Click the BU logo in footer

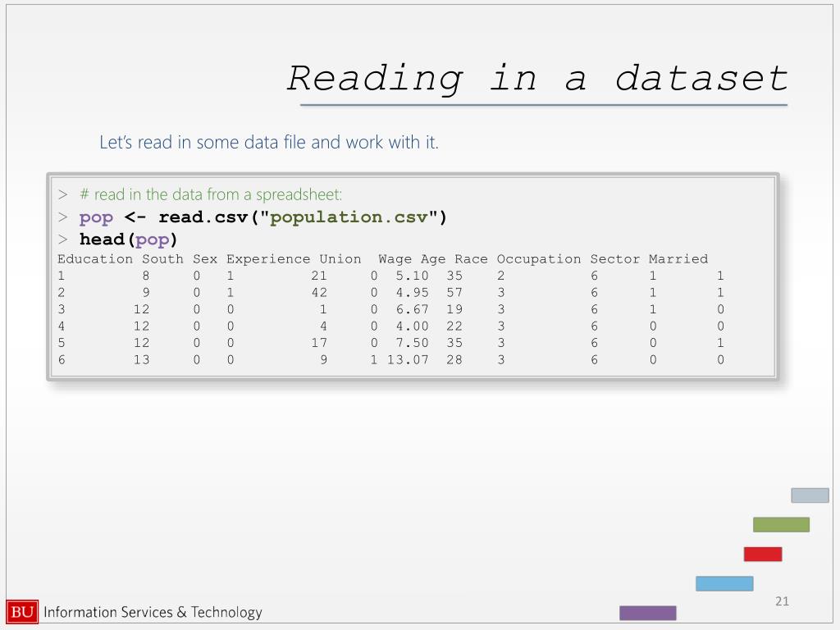pyautogui.click(x=22, y=612)
